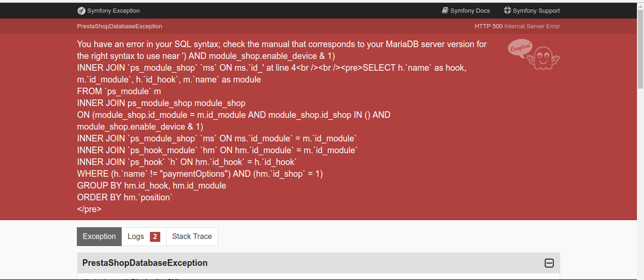Click the Symfony Exception header title
This screenshot has width=644, height=280.
tap(113, 11)
